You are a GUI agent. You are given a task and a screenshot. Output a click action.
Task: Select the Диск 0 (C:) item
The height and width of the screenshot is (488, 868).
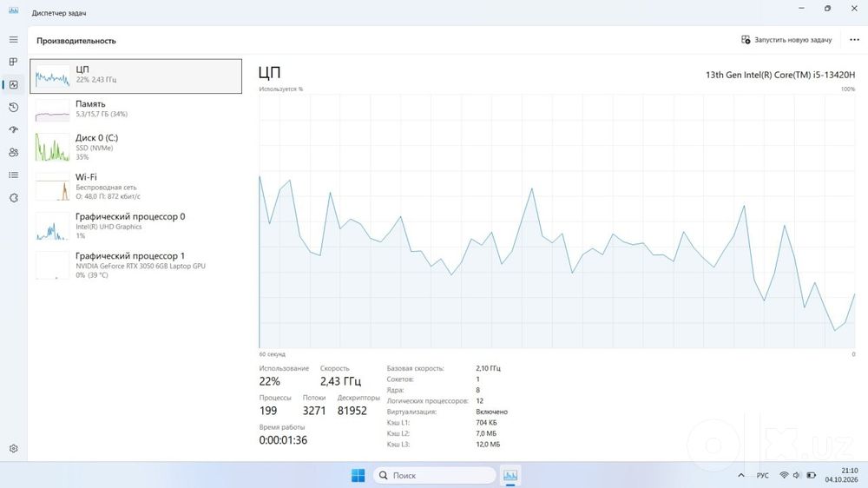coord(135,148)
